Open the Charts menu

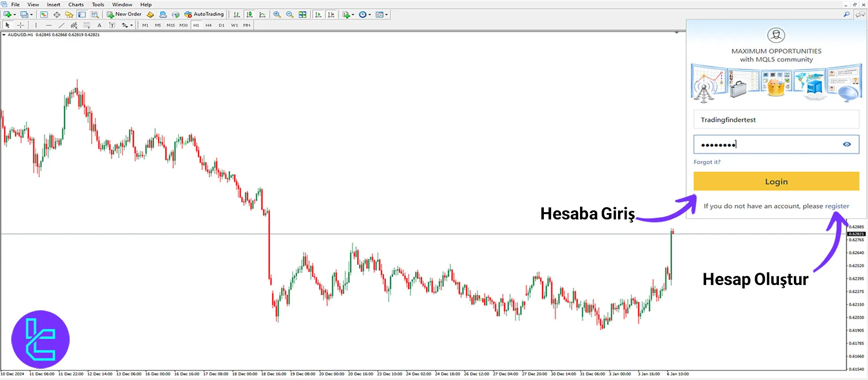click(x=76, y=5)
